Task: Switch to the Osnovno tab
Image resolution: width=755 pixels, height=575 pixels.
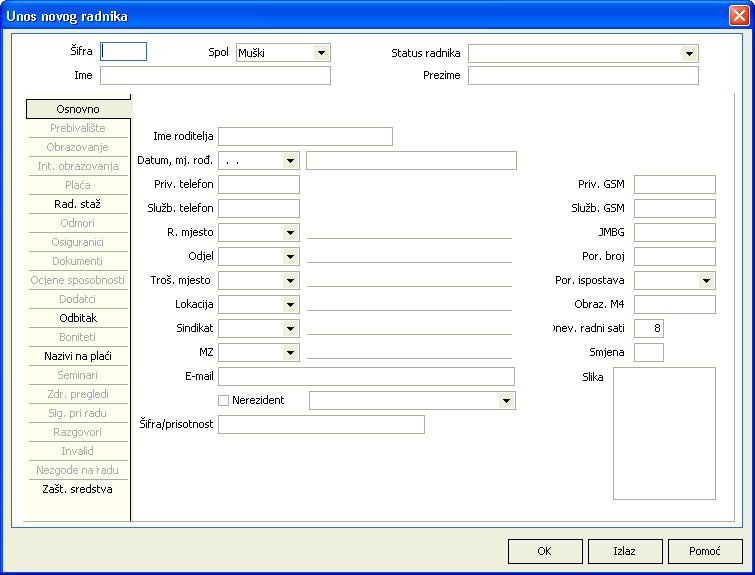Action: [77, 109]
